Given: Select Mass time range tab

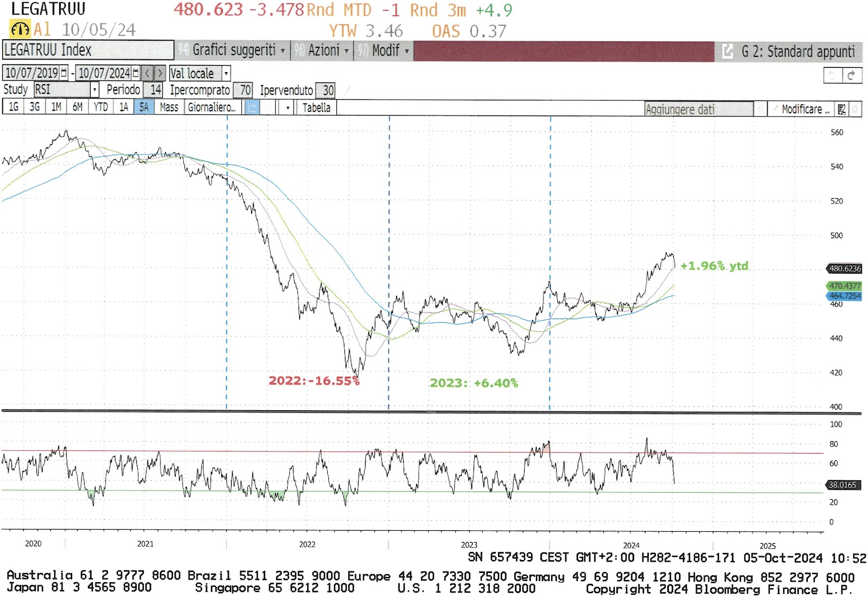Looking at the screenshot, I should pyautogui.click(x=169, y=107).
